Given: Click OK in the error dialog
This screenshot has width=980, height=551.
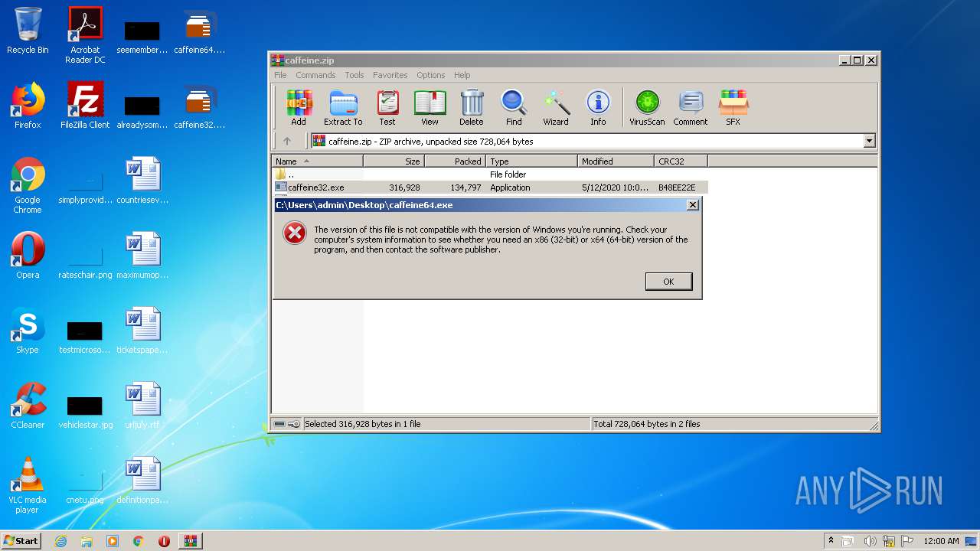Looking at the screenshot, I should tap(668, 282).
